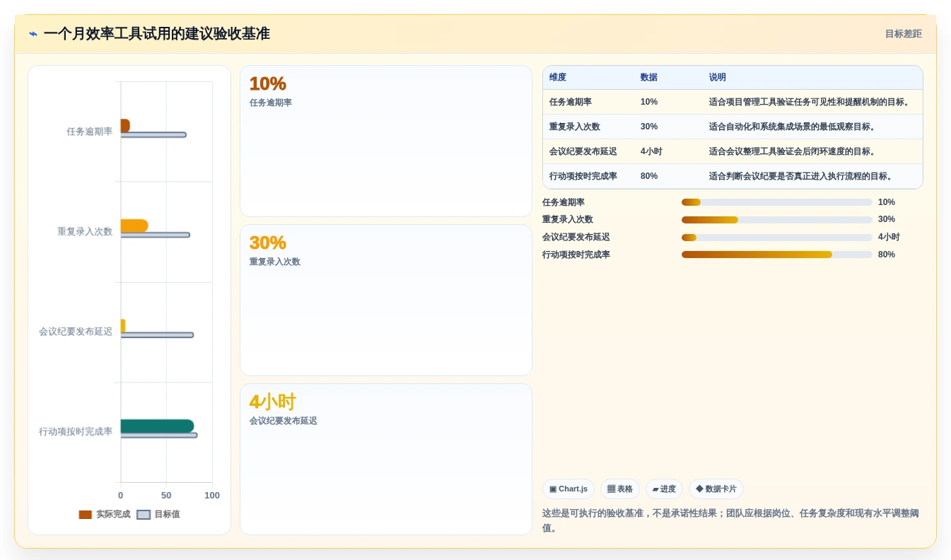Click the 80% value in the table
Viewport: 951px width, 560px height.
point(649,176)
